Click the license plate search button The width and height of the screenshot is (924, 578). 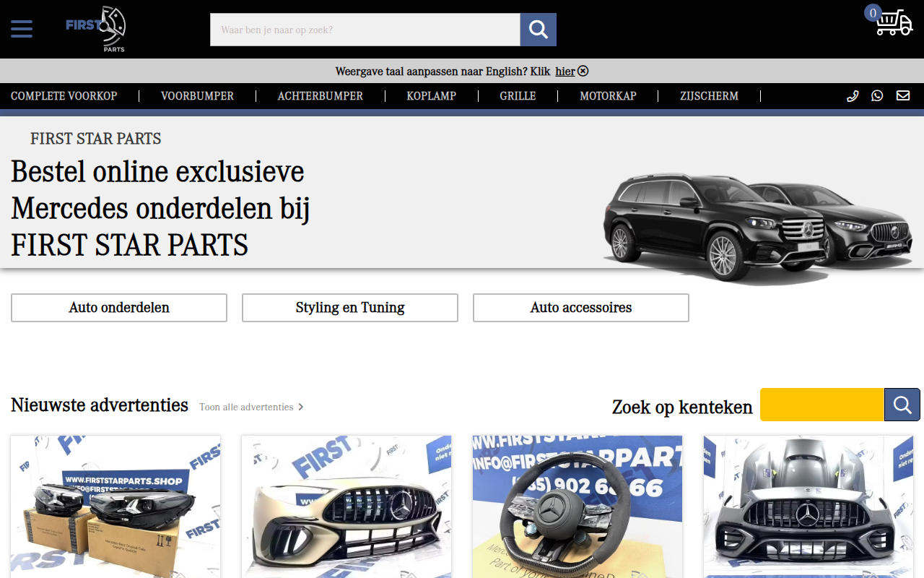tap(902, 405)
